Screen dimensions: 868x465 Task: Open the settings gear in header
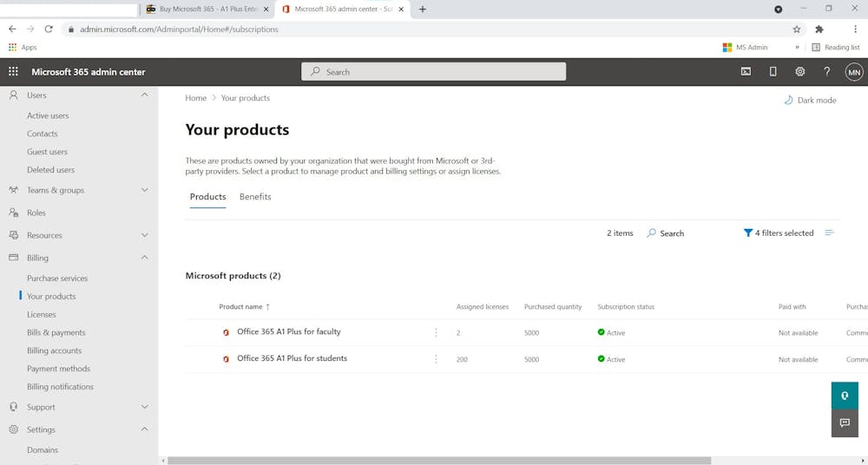pos(800,72)
